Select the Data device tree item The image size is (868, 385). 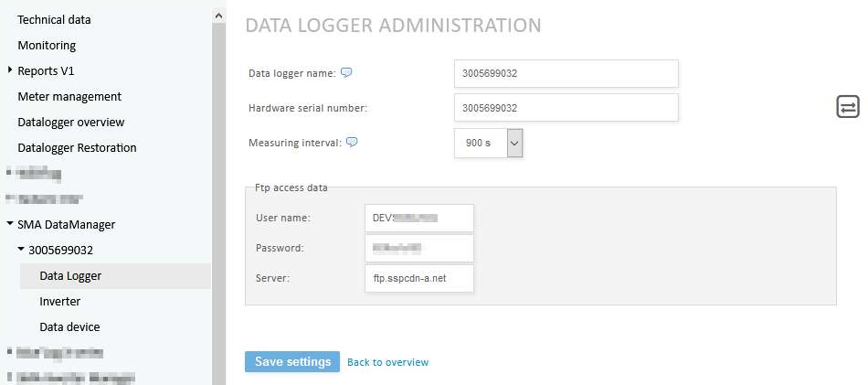click(x=69, y=326)
